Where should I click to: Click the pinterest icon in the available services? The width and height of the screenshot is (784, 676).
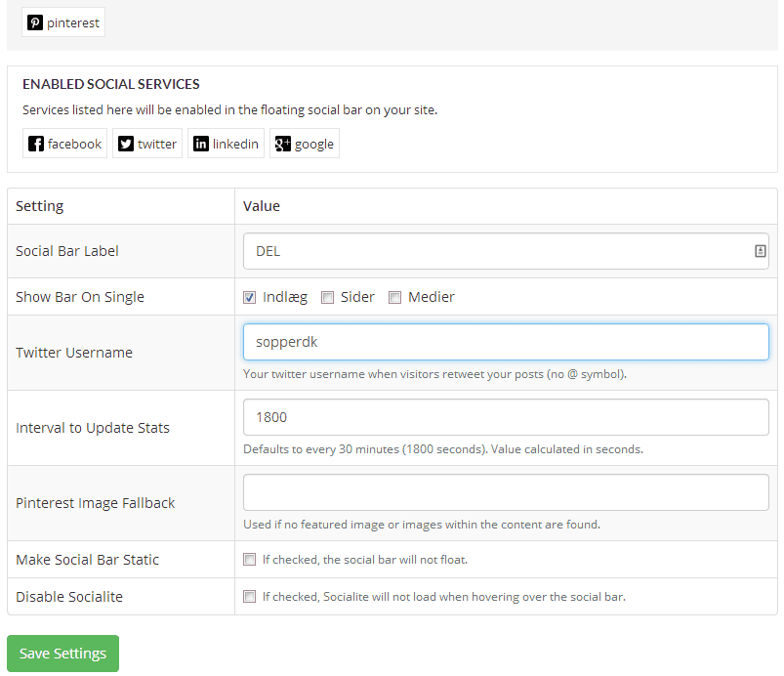34,22
